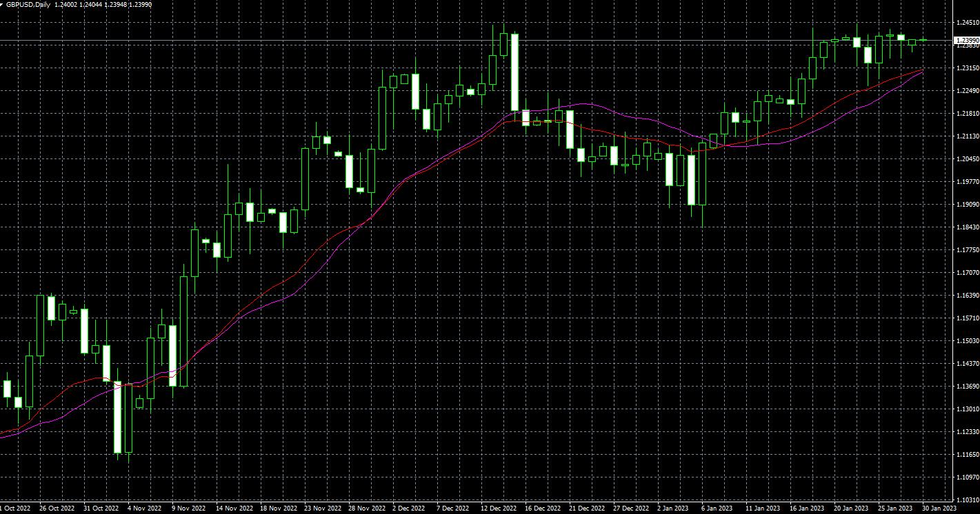Click the 1.12330 price scale label
The image size is (980, 514).
coord(967,432)
